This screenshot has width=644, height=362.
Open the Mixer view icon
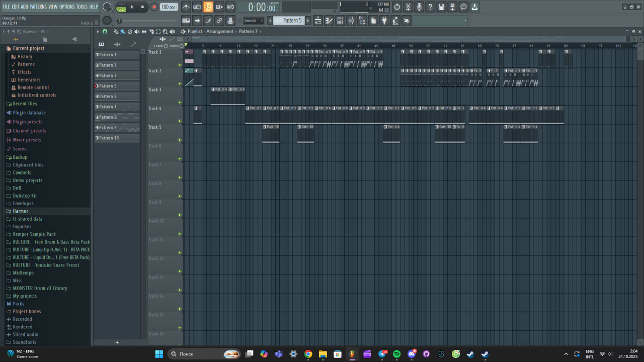[351, 21]
